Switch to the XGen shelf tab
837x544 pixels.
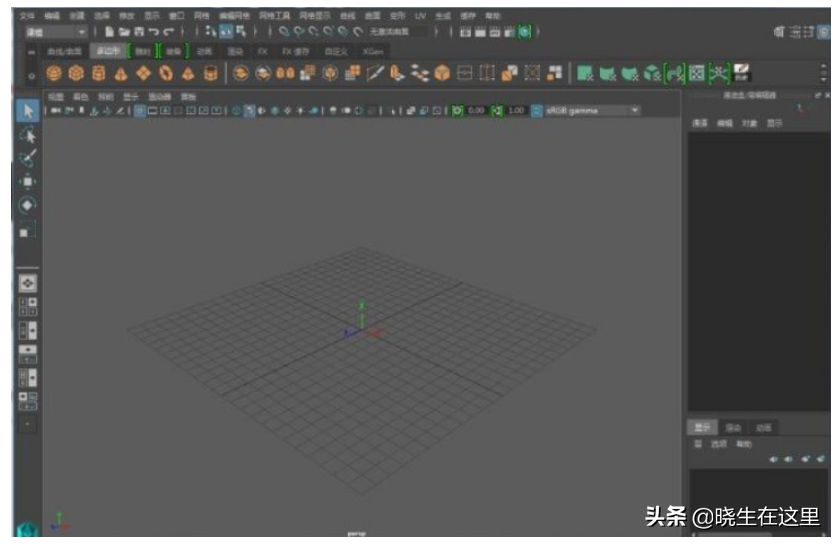click(373, 51)
